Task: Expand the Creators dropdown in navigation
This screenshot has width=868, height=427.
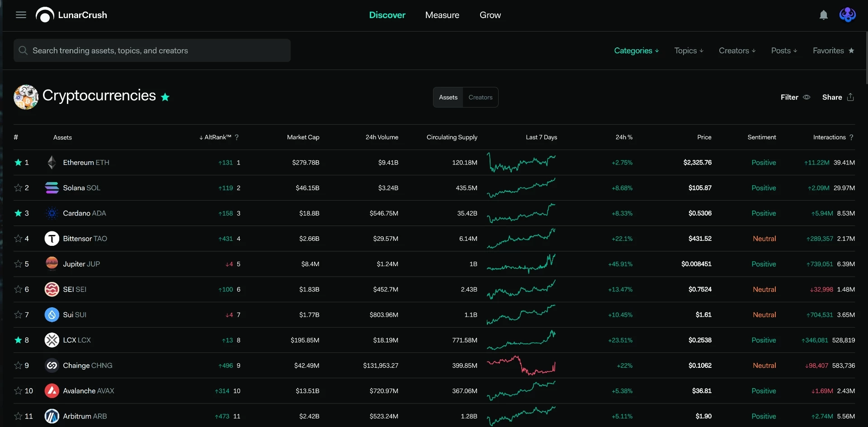Action: [x=737, y=51]
